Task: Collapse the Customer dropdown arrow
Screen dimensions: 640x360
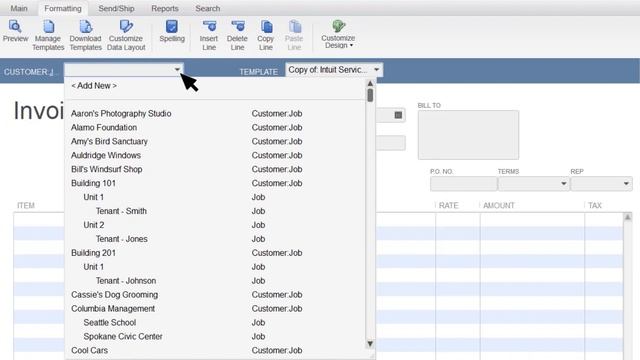Action: point(177,69)
